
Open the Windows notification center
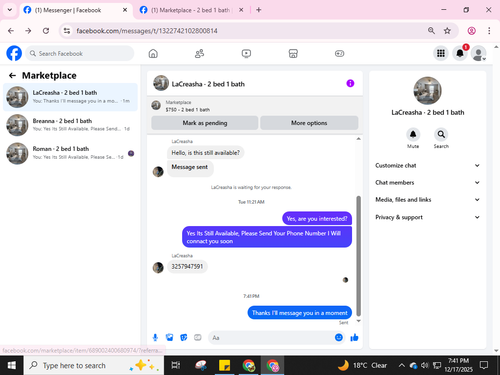point(484,365)
